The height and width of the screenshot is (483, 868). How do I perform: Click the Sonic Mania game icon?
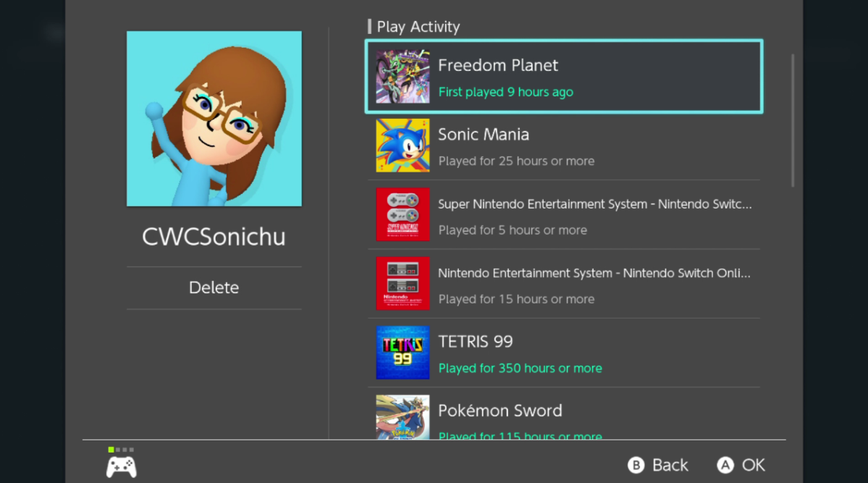click(403, 146)
